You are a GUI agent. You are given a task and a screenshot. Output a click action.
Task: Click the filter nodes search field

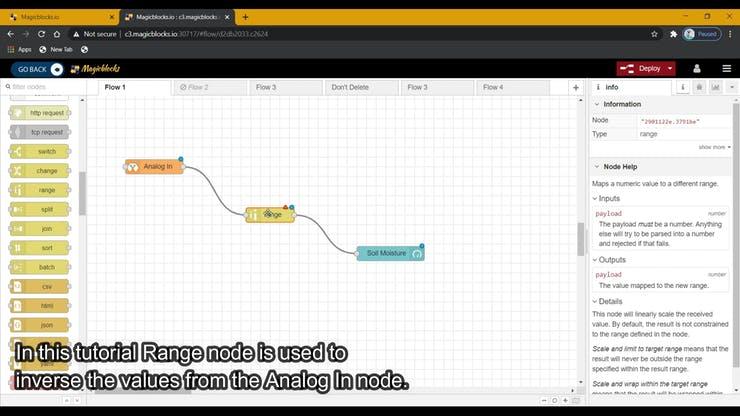click(45, 87)
